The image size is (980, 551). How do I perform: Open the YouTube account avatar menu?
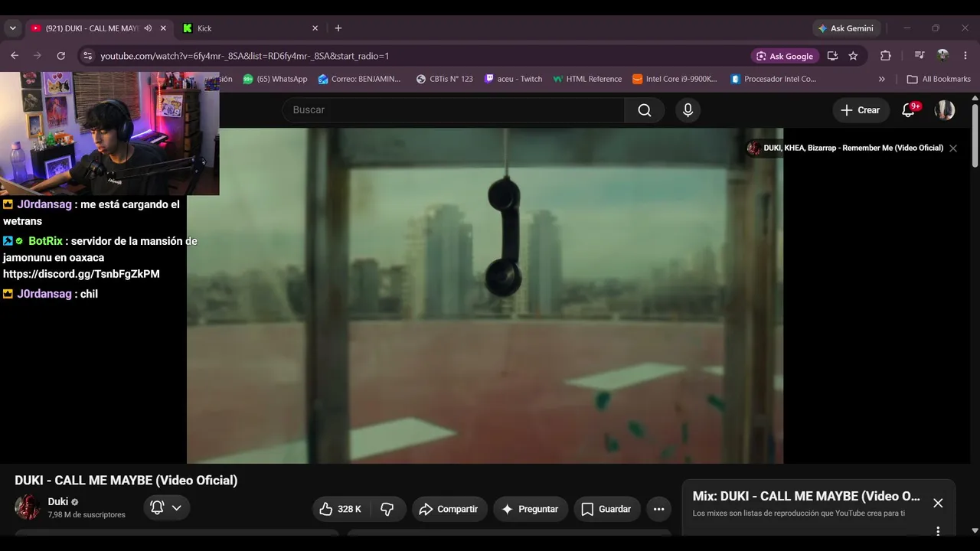[945, 110]
